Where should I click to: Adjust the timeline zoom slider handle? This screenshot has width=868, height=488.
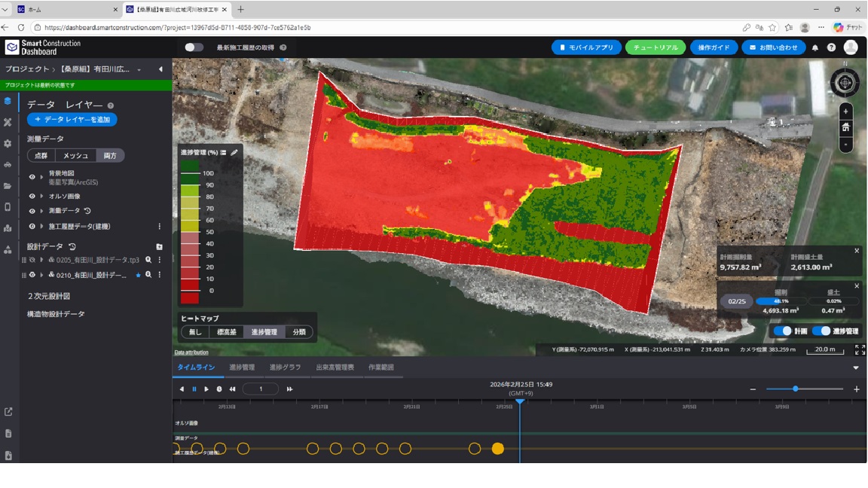(x=796, y=389)
